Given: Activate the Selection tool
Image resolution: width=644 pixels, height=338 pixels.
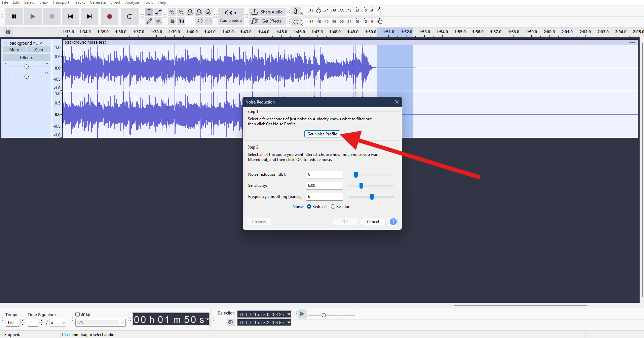Looking at the screenshot, I should (x=149, y=12).
